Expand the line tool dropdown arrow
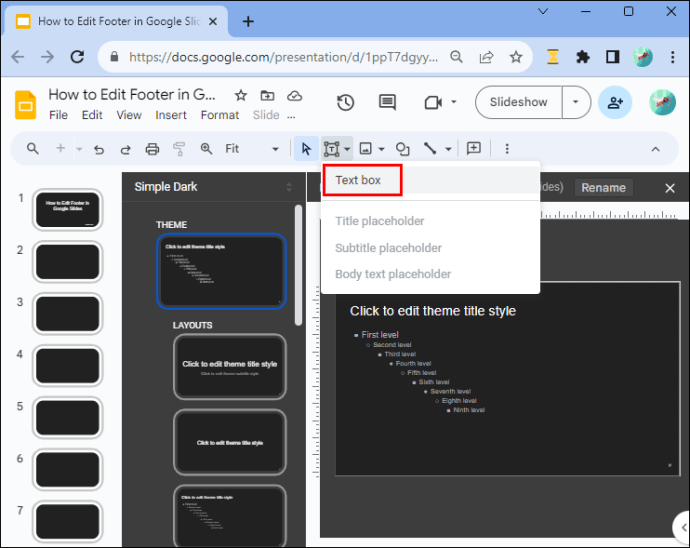The height and width of the screenshot is (548, 690). (x=448, y=149)
